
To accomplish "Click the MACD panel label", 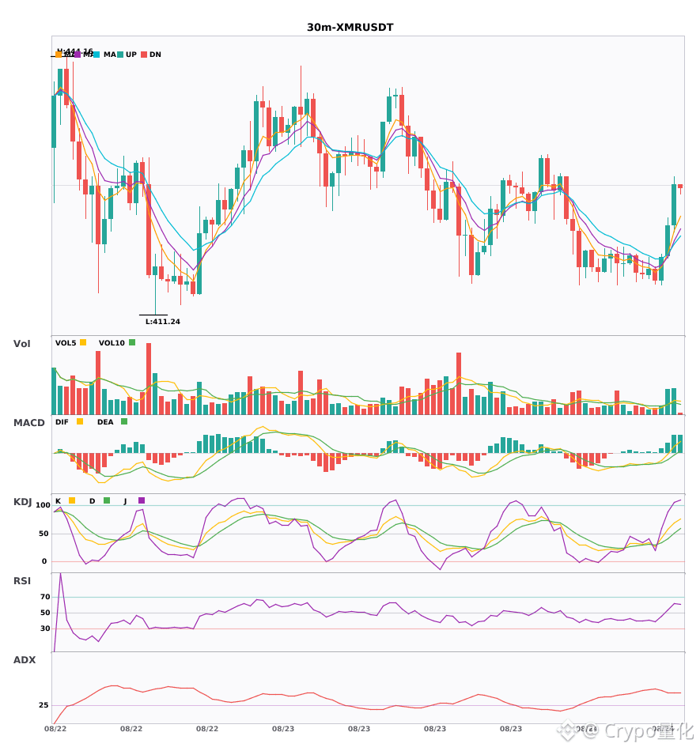I will pyautogui.click(x=28, y=423).
